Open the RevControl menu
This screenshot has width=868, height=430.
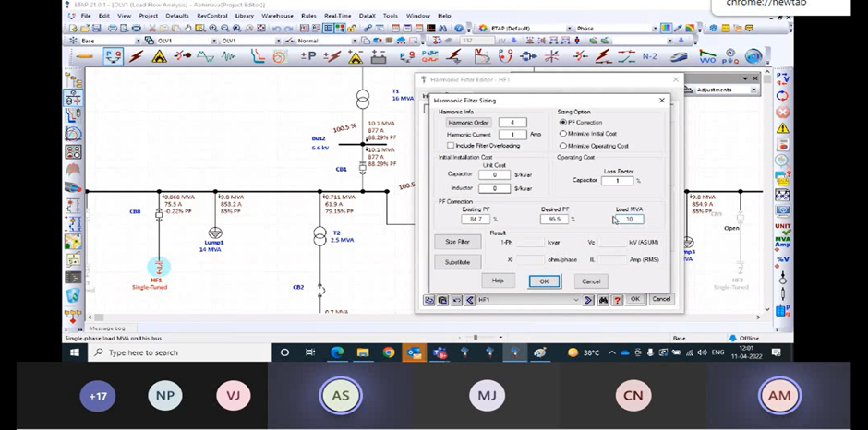(x=212, y=16)
